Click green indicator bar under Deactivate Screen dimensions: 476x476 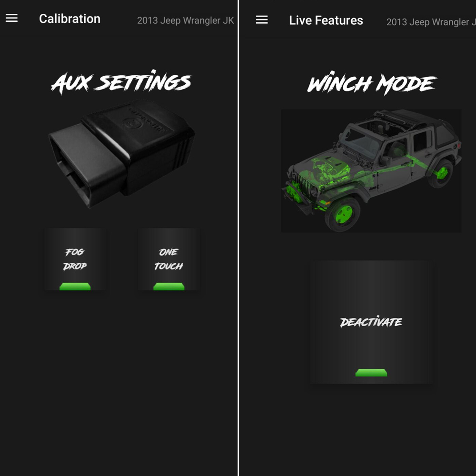(x=371, y=373)
